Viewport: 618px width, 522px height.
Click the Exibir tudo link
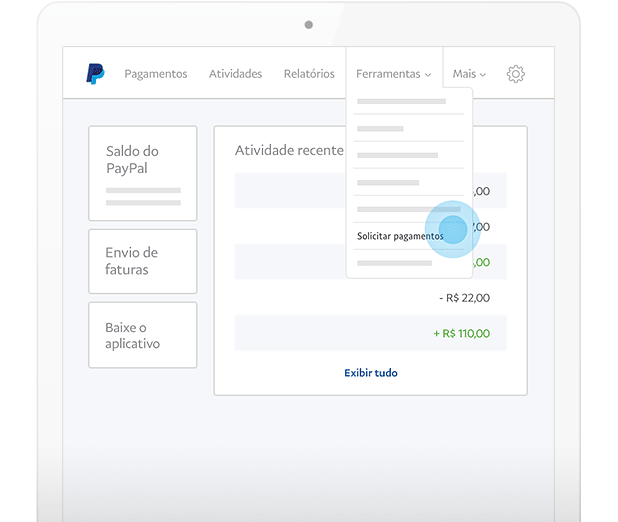pos(370,373)
